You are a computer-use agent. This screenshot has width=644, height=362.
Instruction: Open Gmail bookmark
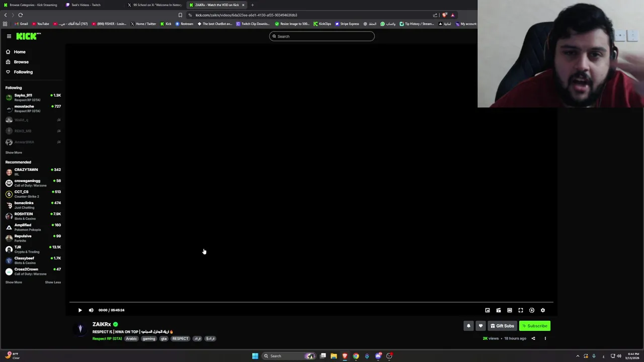(21, 24)
